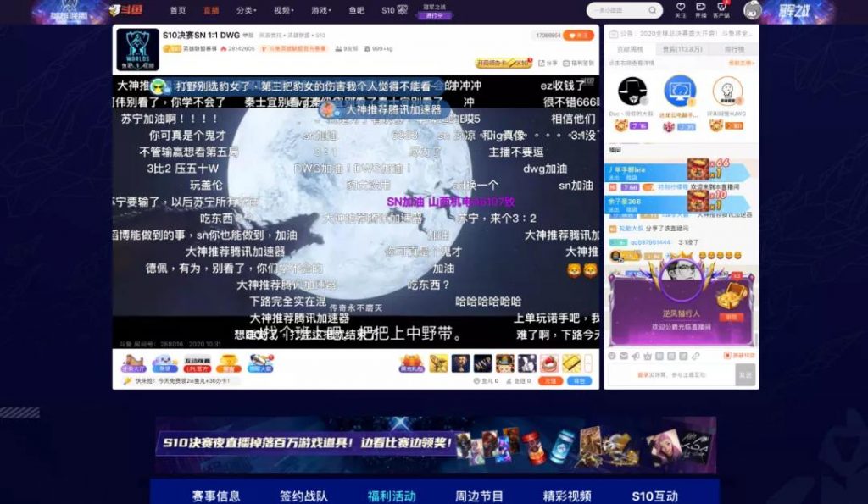Click the blue 背包 backpack button
Image resolution: width=868 pixels, height=504 pixels.
579,380
